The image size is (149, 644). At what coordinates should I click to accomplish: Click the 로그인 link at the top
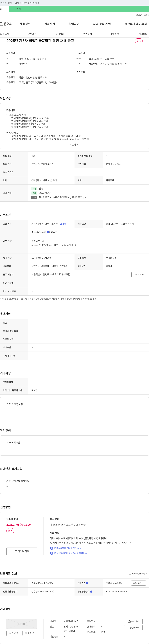coord(139,15)
